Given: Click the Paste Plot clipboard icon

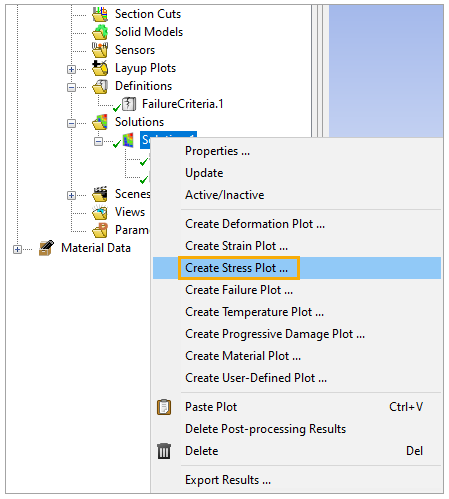Looking at the screenshot, I should point(164,407).
